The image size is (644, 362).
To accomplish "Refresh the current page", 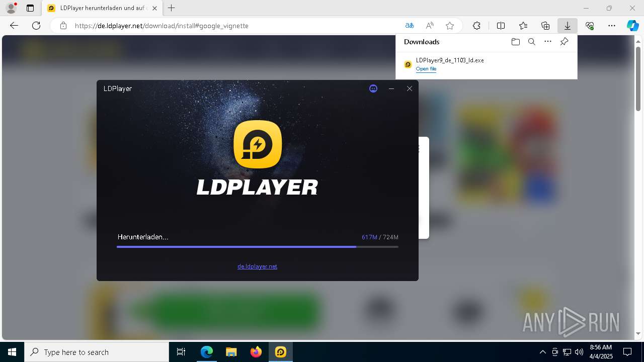I will (36, 26).
